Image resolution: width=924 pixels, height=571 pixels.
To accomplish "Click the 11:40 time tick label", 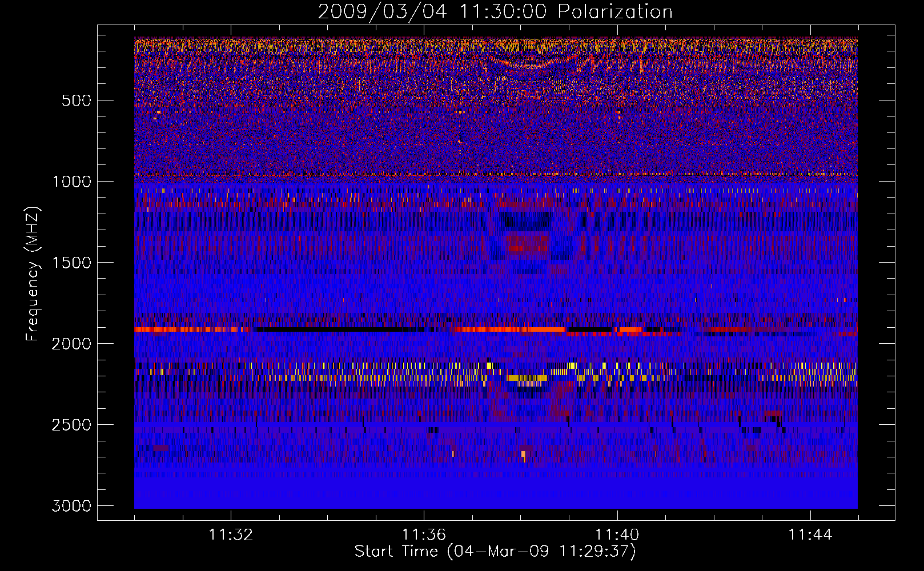I will (617, 534).
